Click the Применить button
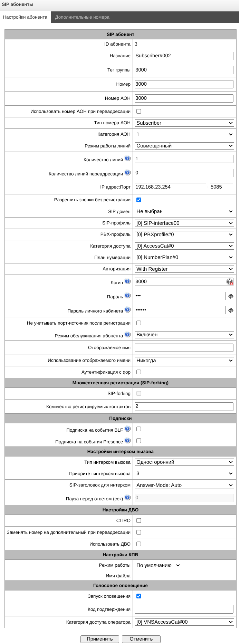The image size is (240, 644). [100, 639]
